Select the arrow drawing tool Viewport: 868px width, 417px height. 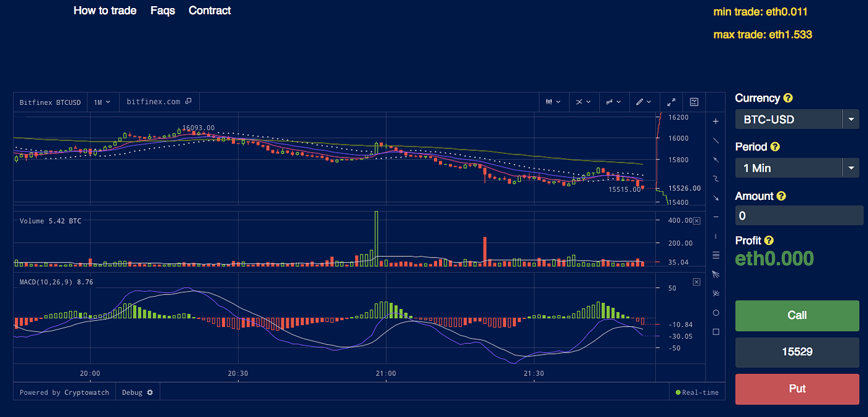point(715,198)
